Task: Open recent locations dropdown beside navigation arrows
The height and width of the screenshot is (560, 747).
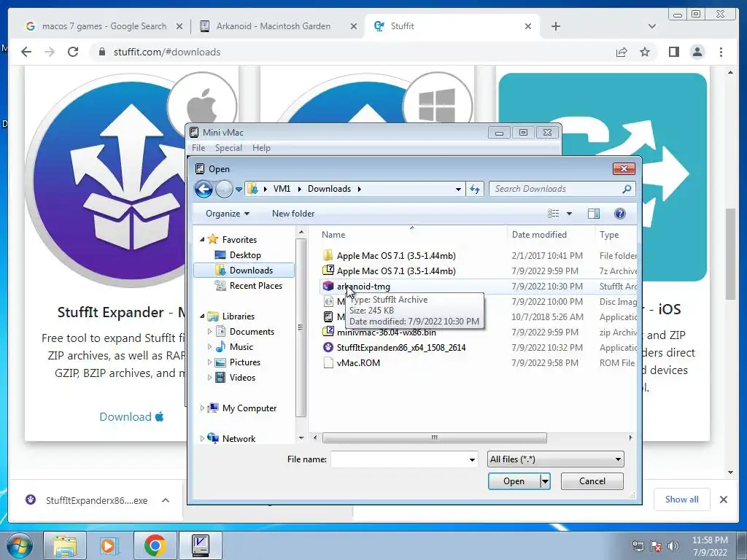Action: [239, 190]
